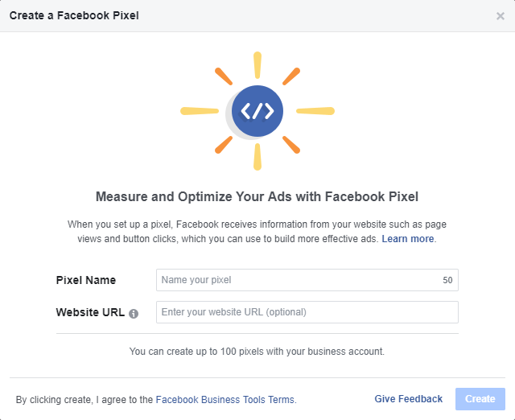Click the Measure and Optimize heading
Viewport: 515px width, 420px height.
[x=257, y=196]
